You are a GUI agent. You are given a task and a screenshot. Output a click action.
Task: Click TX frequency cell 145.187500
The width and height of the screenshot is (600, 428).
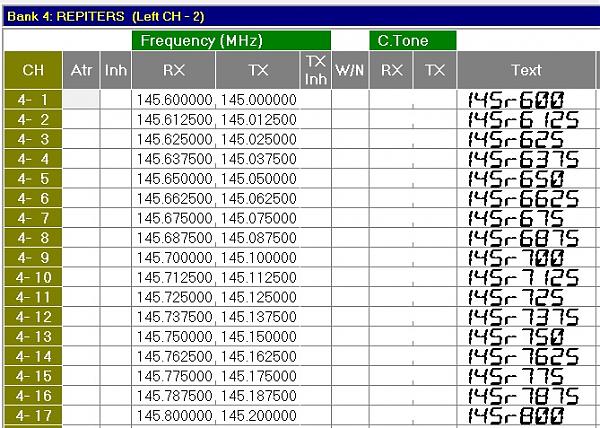point(258,395)
